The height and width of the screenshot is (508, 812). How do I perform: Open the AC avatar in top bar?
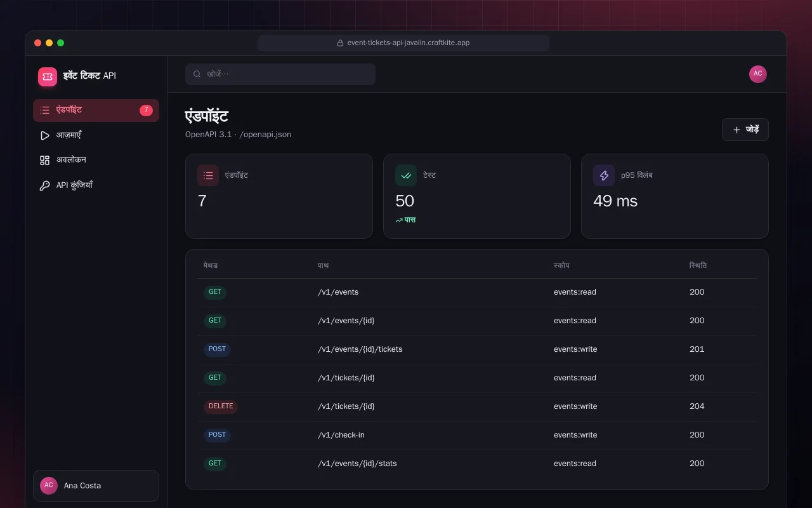(758, 74)
